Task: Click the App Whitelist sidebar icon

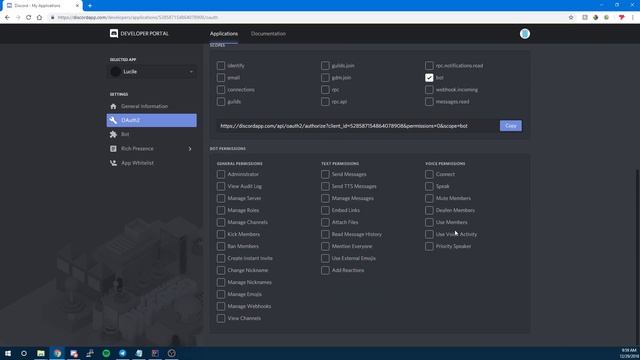Action: click(x=113, y=163)
